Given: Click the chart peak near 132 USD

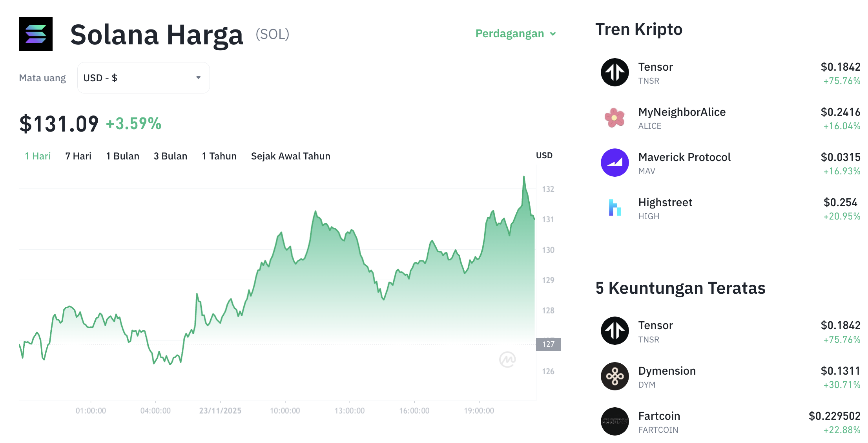Looking at the screenshot, I should (x=525, y=177).
